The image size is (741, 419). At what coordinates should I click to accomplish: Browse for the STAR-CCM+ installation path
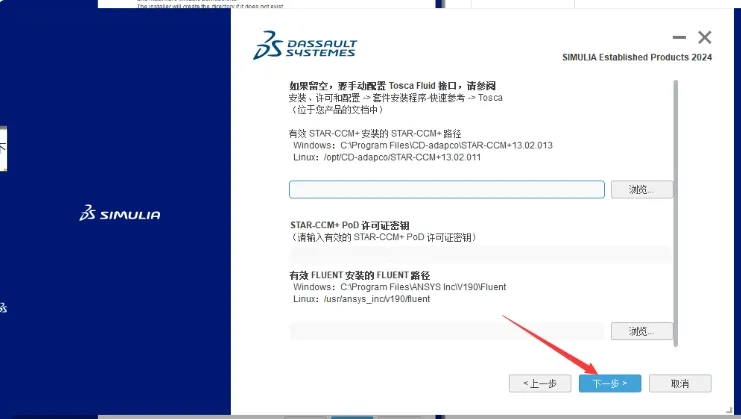[641, 189]
